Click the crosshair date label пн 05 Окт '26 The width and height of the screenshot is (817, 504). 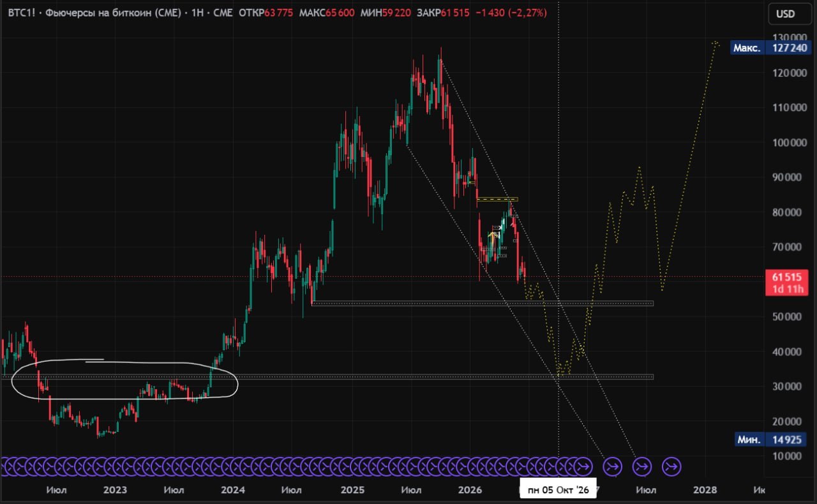[x=558, y=490]
